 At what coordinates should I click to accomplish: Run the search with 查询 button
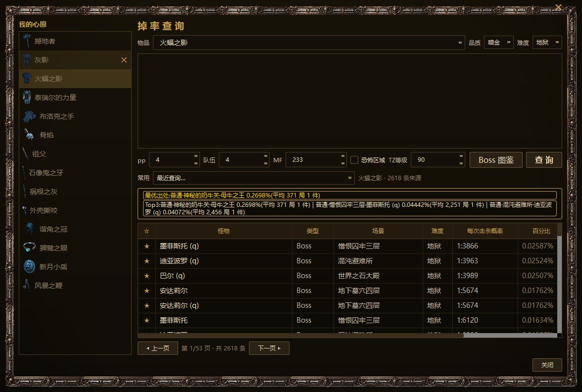pyautogui.click(x=544, y=160)
